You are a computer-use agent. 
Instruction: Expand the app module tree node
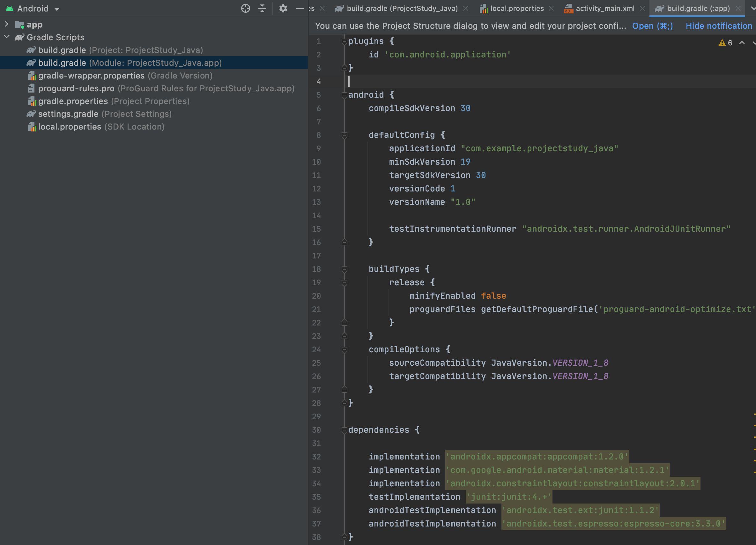point(6,24)
